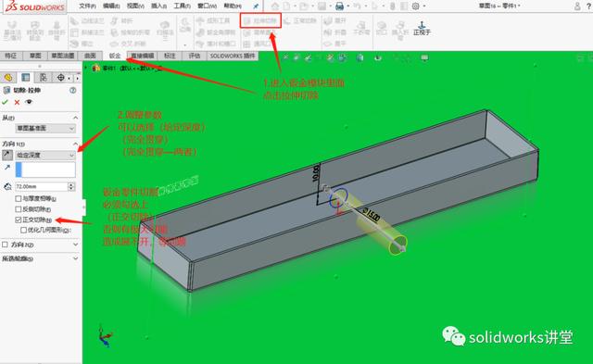The height and width of the screenshot is (364, 593).
Task: Click the monitor display icon in the heads-up view toolbar
Action: coord(424,57)
